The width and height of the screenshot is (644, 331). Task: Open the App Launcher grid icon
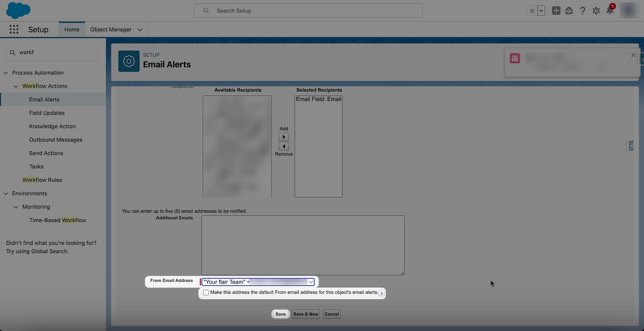tap(14, 29)
